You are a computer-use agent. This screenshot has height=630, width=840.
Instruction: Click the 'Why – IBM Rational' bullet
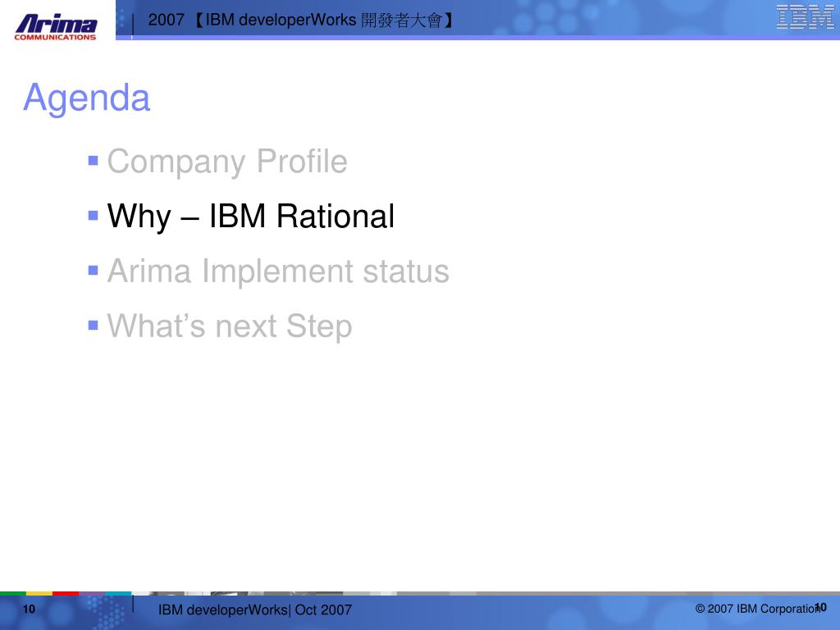(x=251, y=217)
